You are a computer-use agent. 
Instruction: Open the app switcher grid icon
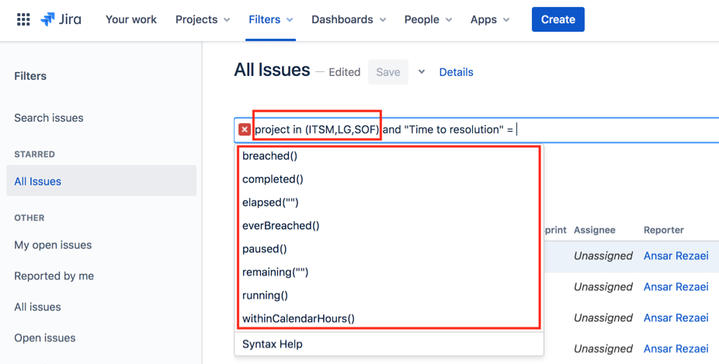(x=23, y=19)
